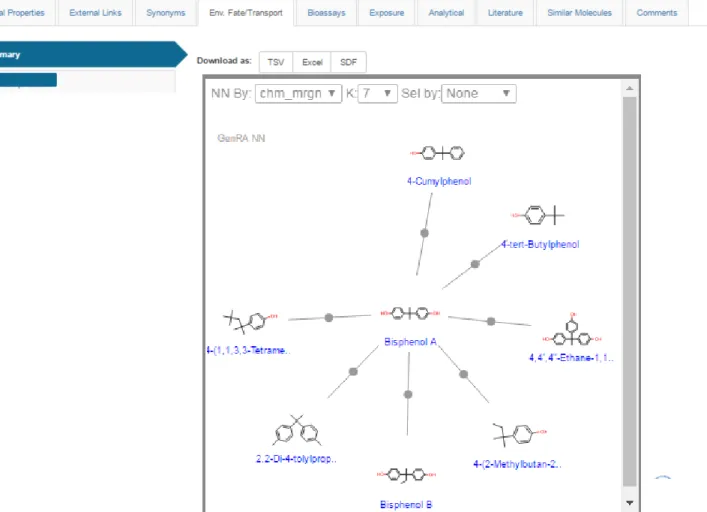Select the 4-(2-Methylbutan-2-yl)phenol structure image
Image resolution: width=707 pixels, height=512 pixels.
coord(519,434)
